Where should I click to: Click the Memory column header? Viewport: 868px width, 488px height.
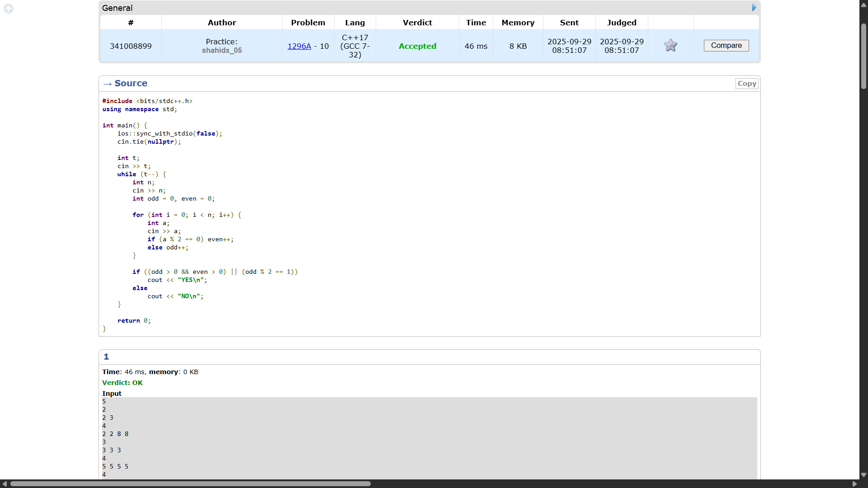click(518, 23)
